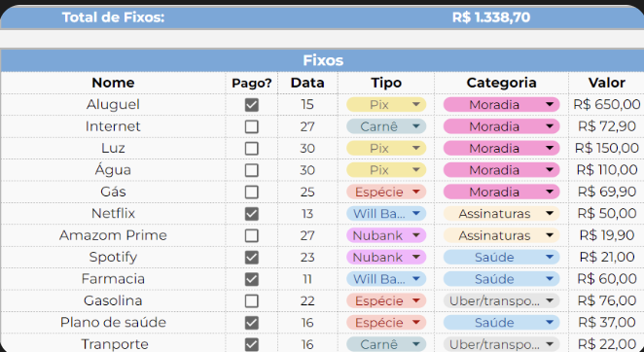
Task: Expand the Gás Espécie type dropdown
Action: pyautogui.click(x=386, y=192)
